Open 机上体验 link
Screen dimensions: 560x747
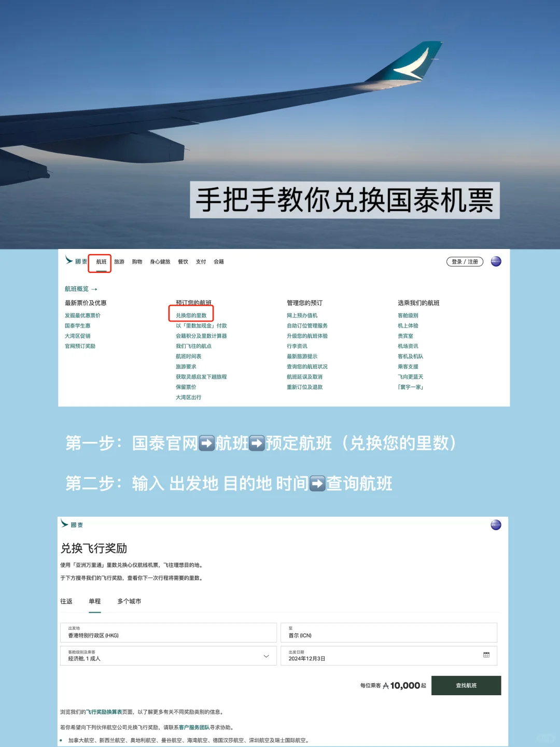pos(408,326)
